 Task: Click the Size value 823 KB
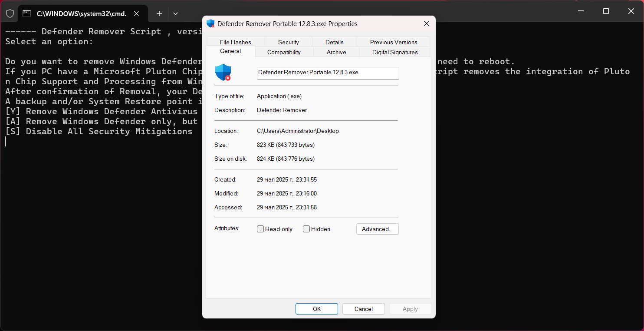point(286,145)
